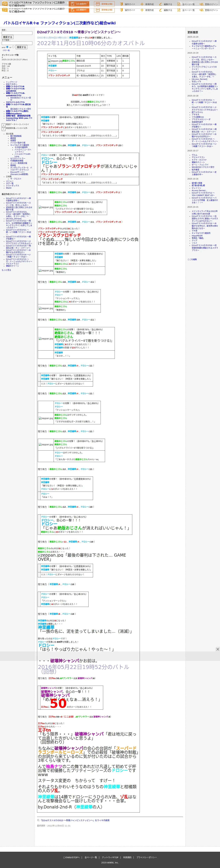Click ドロシー link in character table
This screenshot has height=868, width=220.
(x=52, y=71)
